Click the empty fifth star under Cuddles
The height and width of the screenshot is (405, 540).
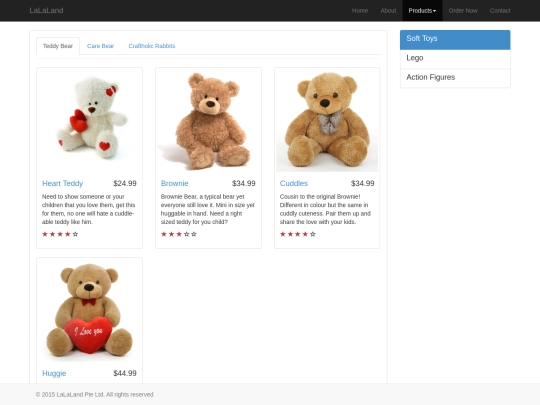pos(313,234)
